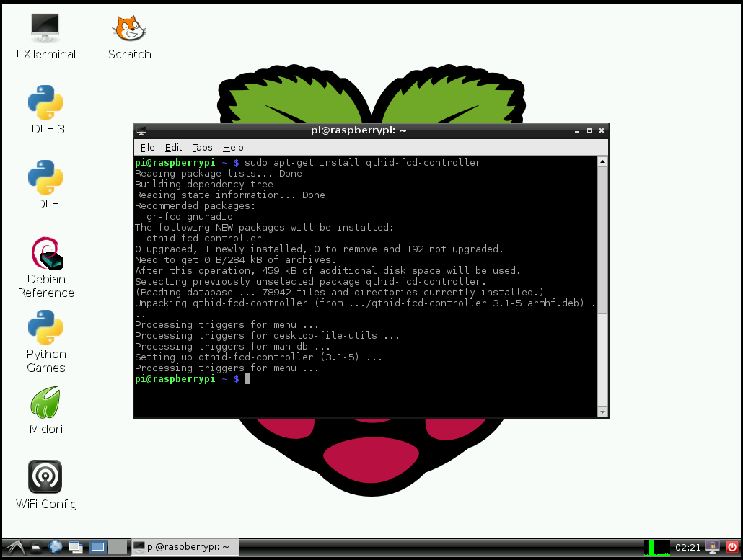Switch to the second gray desktop pager

click(118, 547)
